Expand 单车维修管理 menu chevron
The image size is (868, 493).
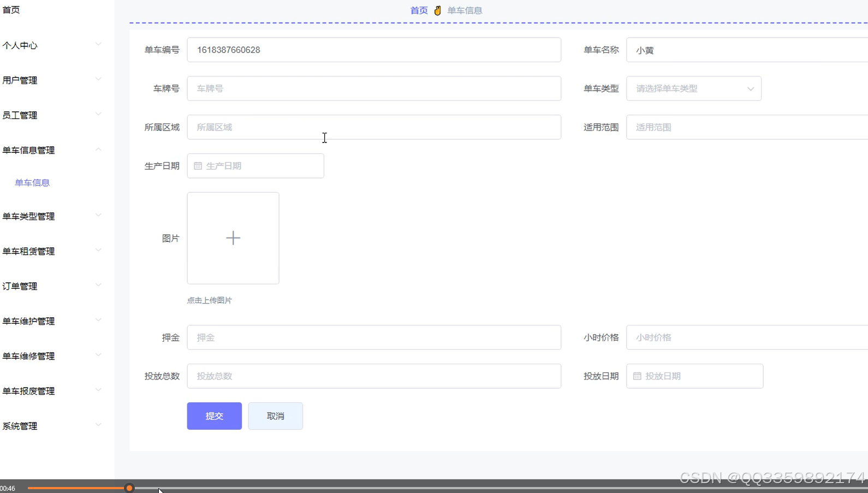click(98, 355)
